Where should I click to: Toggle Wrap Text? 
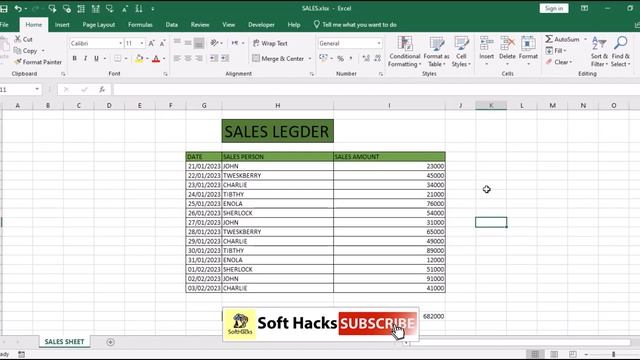tap(270, 43)
